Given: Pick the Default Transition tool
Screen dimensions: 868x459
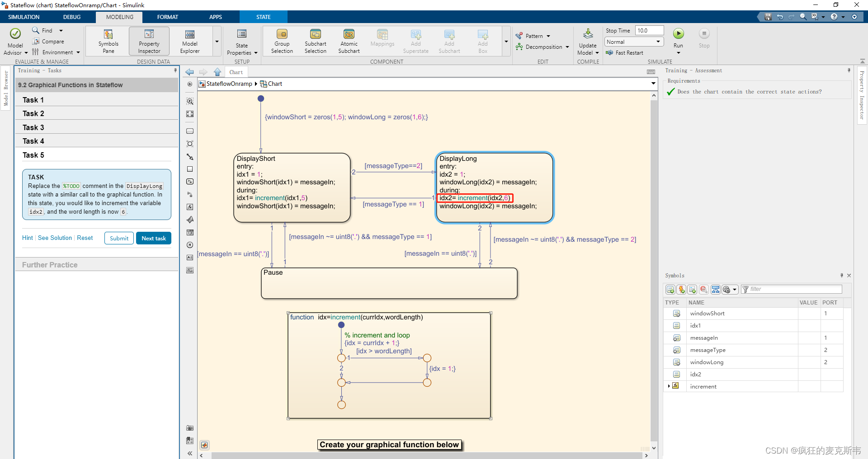Looking at the screenshot, I should [x=190, y=157].
